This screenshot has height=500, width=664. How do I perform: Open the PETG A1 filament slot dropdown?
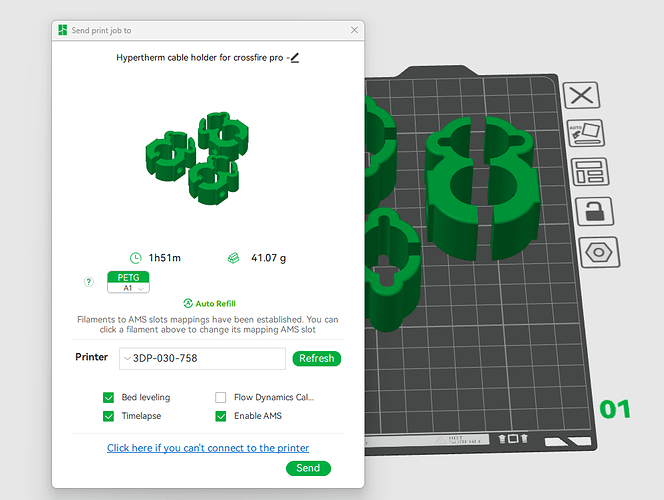(x=128, y=288)
